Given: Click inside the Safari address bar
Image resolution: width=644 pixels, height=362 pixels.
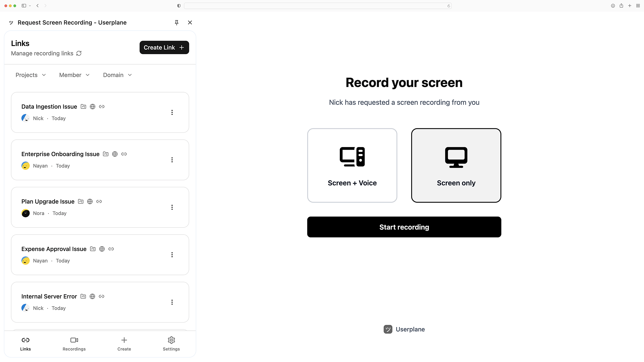Looking at the screenshot, I should tap(318, 6).
